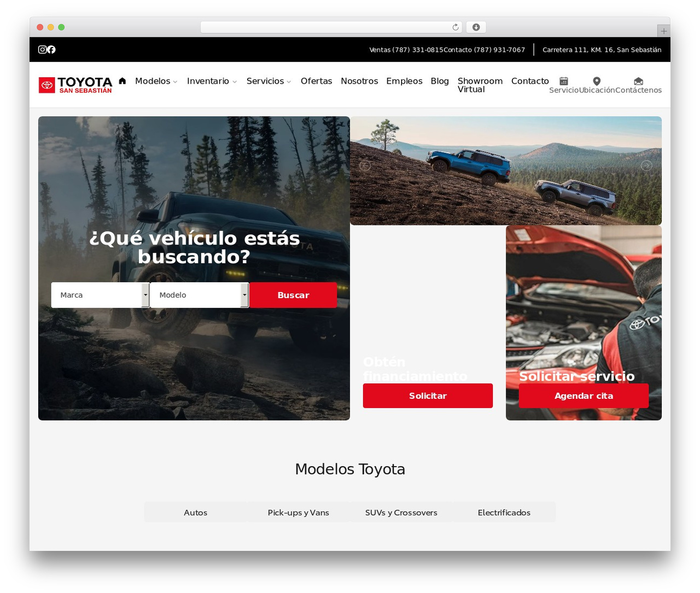
Task: Expand the Modelos menu
Action: pyautogui.click(x=156, y=81)
